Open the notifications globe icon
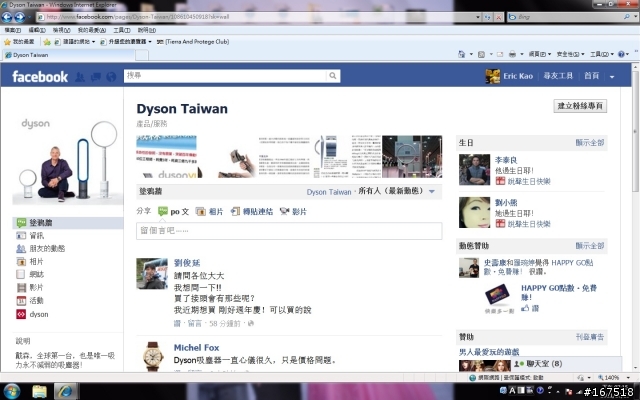Viewport: 640px width, 400px height. 111,76
